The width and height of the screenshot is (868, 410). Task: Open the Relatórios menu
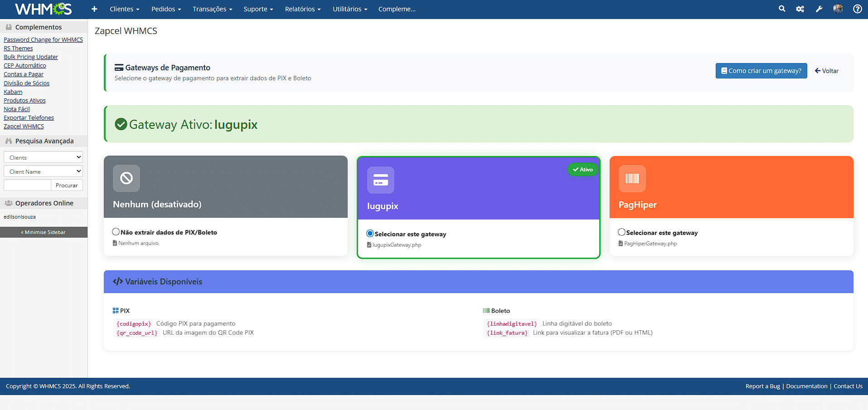(302, 9)
